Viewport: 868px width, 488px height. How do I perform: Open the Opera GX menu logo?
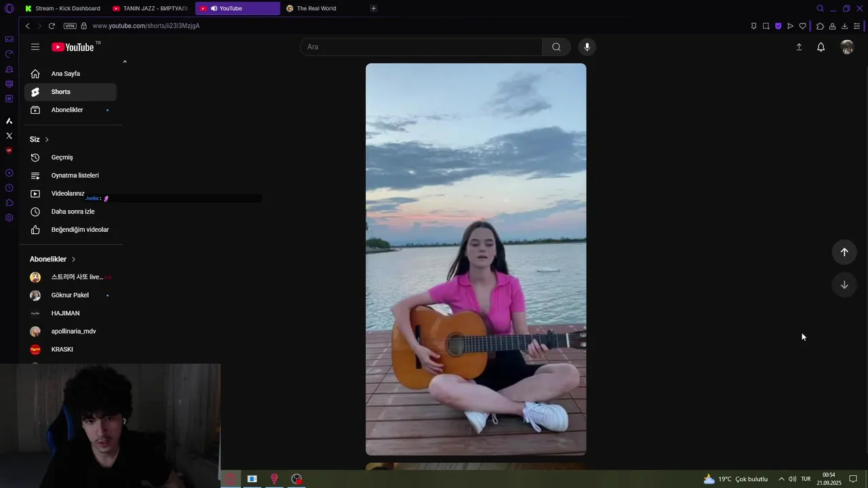(x=9, y=8)
